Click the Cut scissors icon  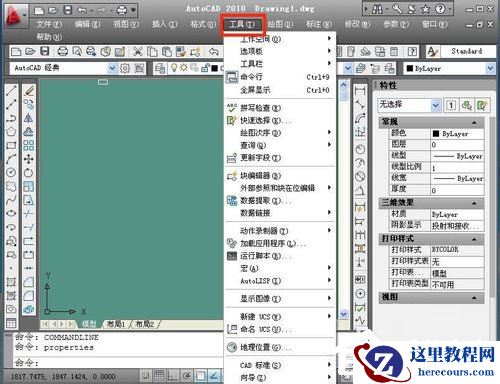138,51
